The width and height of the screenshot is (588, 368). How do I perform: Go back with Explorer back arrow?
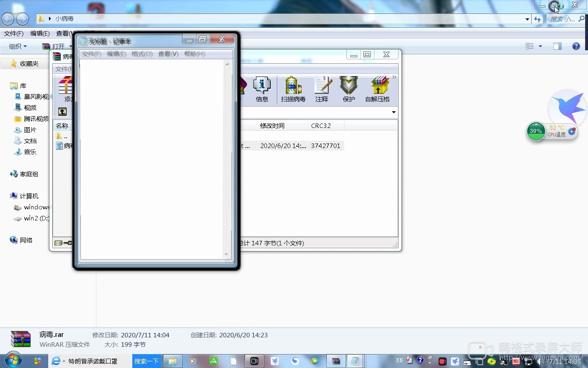tap(8, 19)
